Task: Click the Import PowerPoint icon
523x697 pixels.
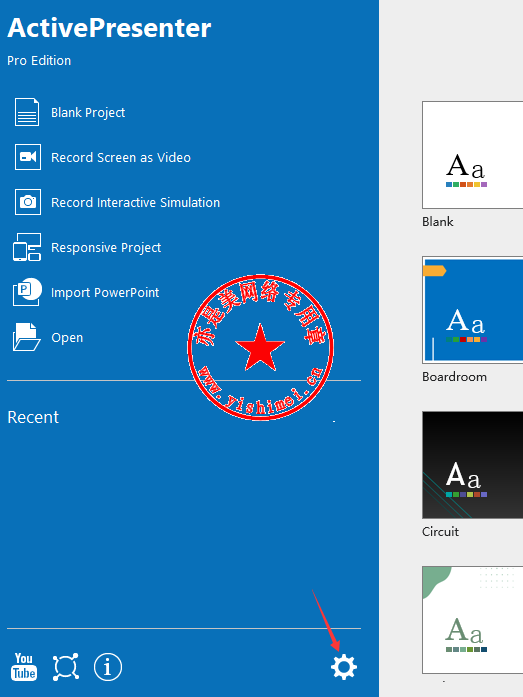Action: coord(27,292)
